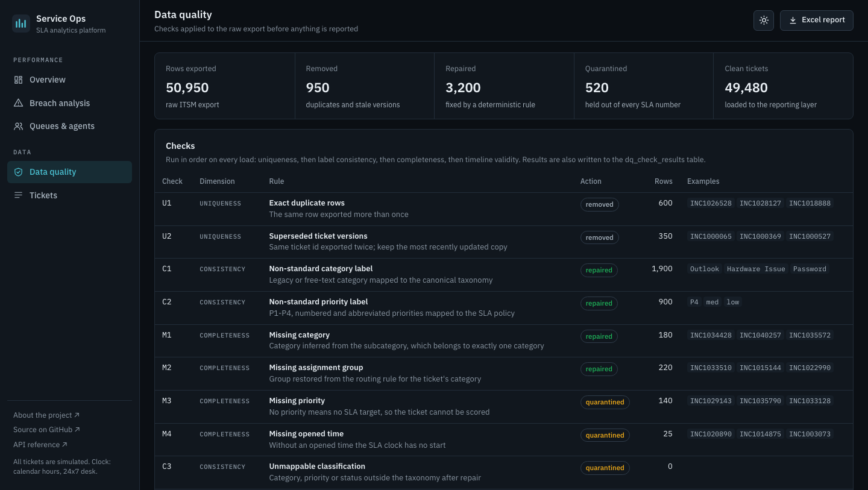
Task: Click example ticket INC1000065
Action: tap(711, 236)
